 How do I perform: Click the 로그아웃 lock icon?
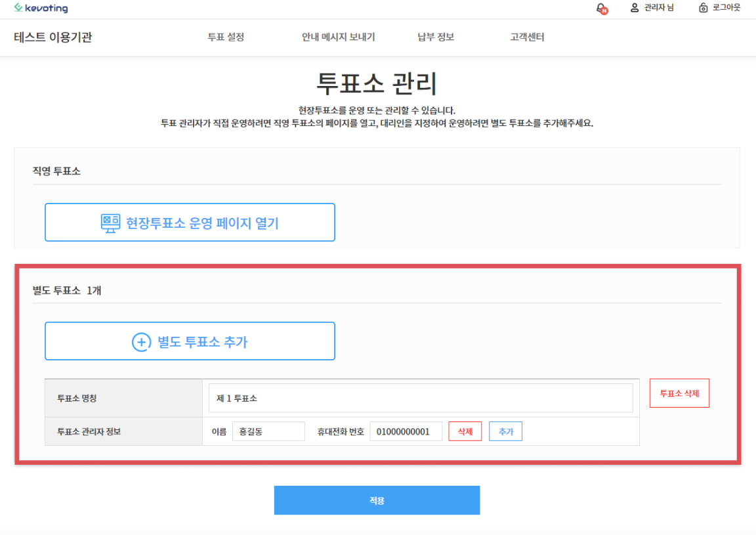point(703,8)
